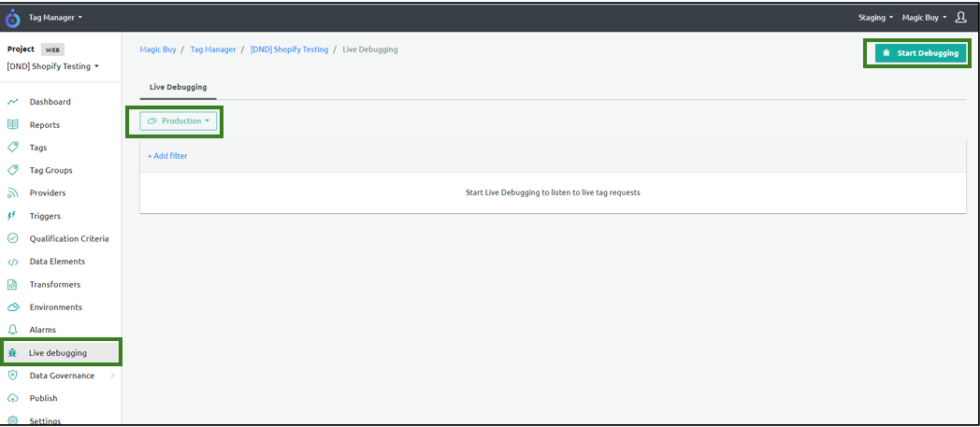Open the Magic Buy account dropdown
This screenshot has height=427, width=980.
924,18
